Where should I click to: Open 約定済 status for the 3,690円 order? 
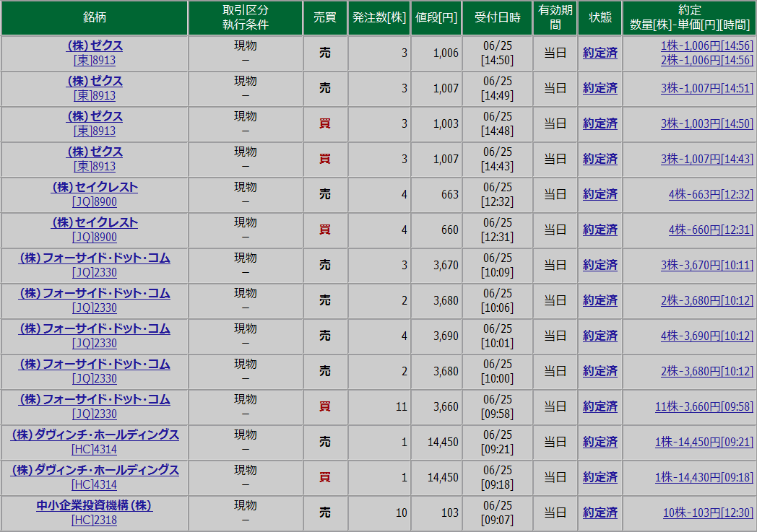600,336
